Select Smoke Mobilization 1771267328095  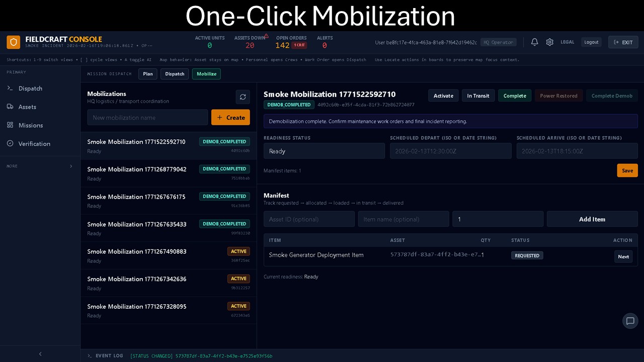point(169,310)
